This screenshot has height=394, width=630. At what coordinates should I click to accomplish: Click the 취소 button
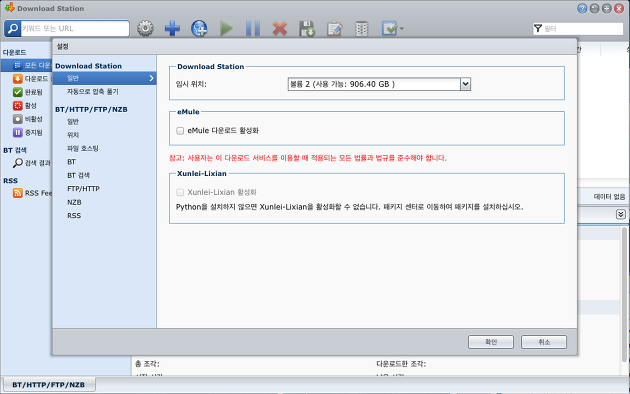pos(544,342)
